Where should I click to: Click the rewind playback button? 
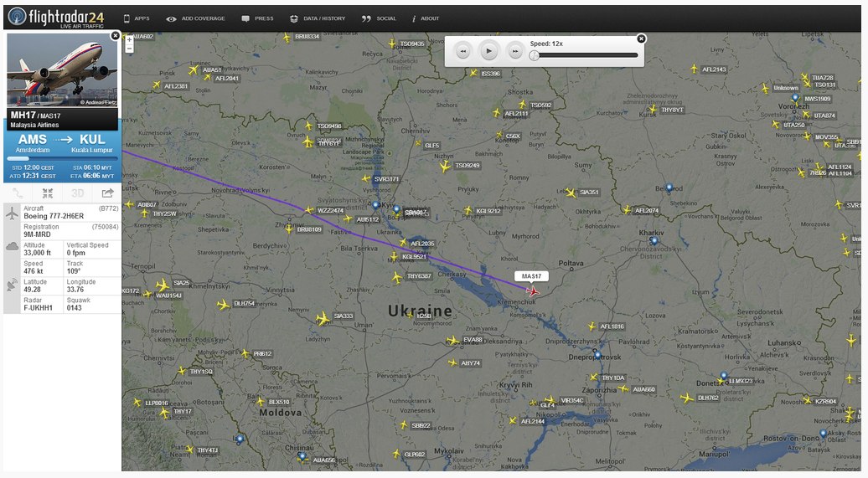click(x=462, y=51)
